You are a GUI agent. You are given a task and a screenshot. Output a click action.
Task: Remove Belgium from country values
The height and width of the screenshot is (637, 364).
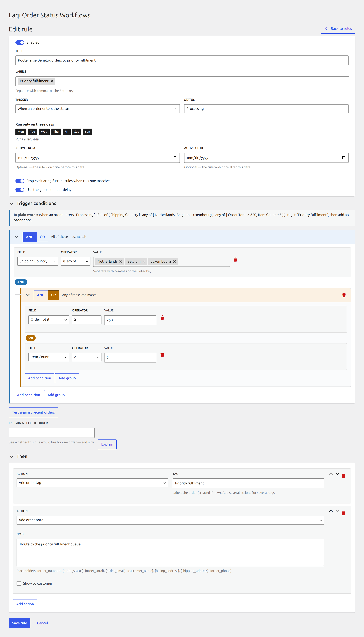(144, 261)
